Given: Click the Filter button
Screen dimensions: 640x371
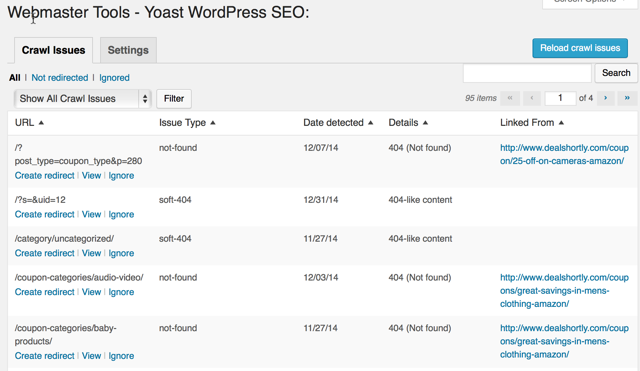Looking at the screenshot, I should tap(174, 99).
